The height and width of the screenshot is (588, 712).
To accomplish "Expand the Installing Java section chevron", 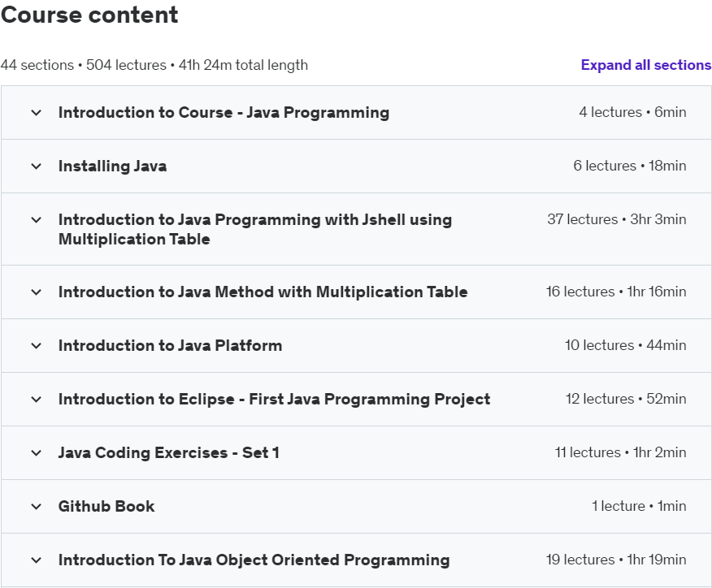I will tap(36, 166).
